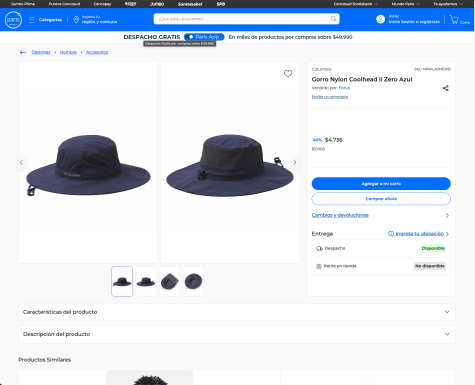Click DESPACHO GRATIS banner text
This screenshot has height=385, width=475.
(152, 37)
